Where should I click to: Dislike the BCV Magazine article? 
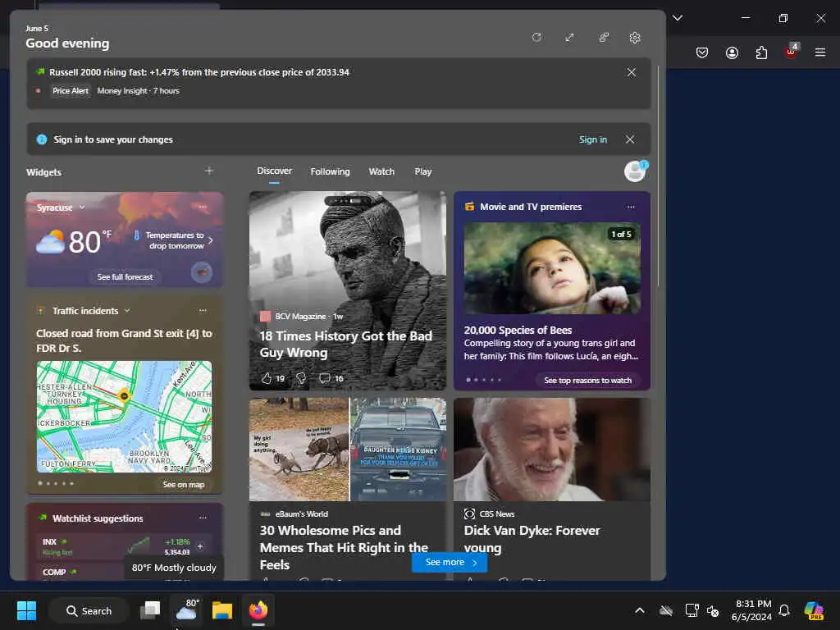click(x=301, y=378)
